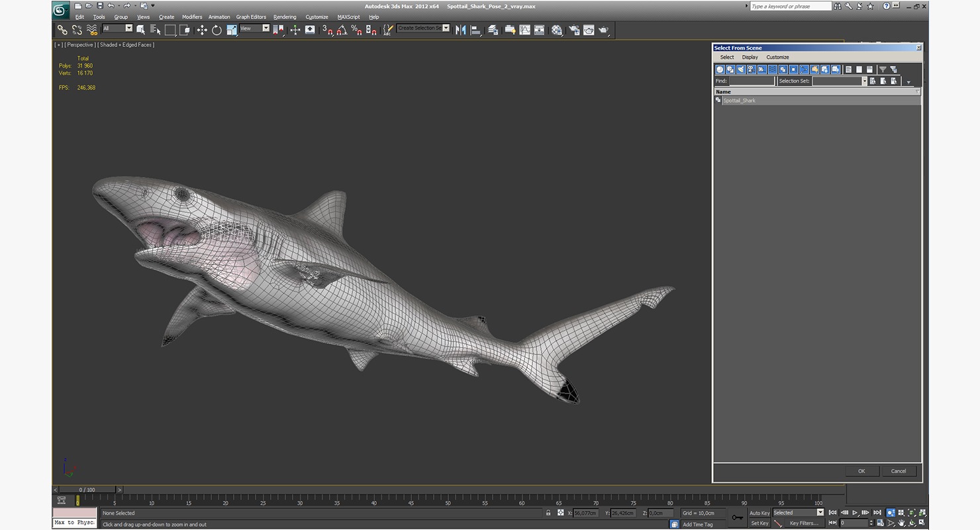Activate the Select and Move tool
The image size is (980, 530).
[x=201, y=30]
